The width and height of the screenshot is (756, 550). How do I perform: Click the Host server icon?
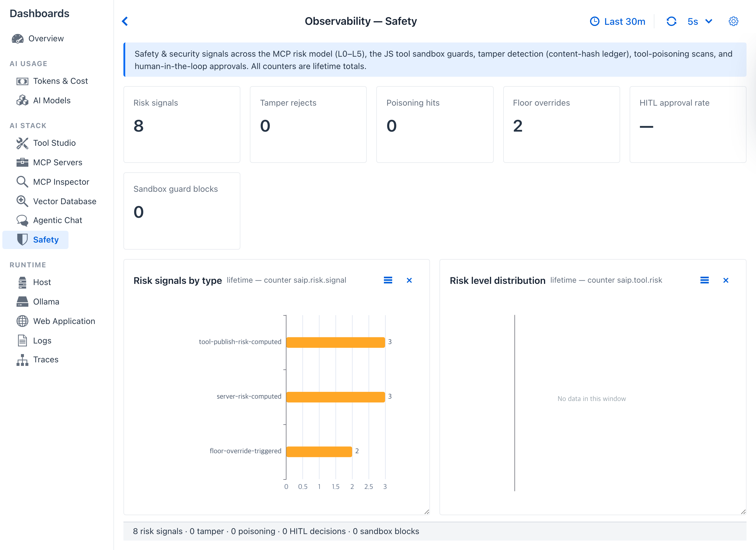pos(22,282)
